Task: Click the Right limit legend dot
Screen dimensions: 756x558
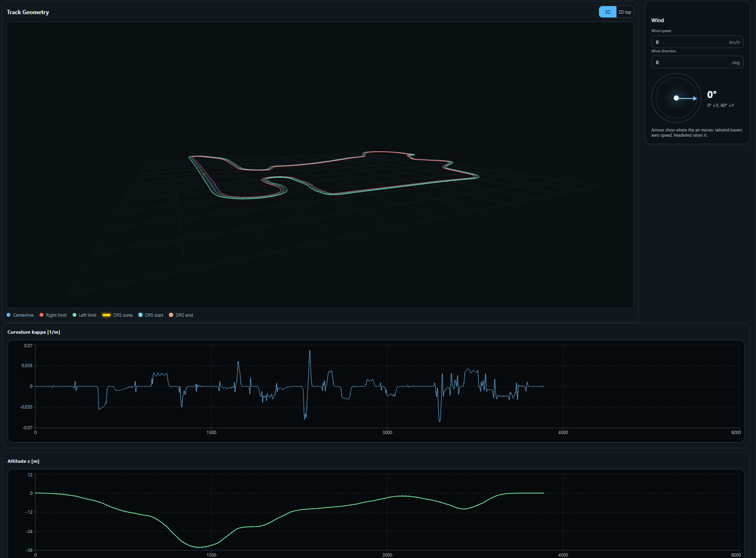Action: (41, 315)
